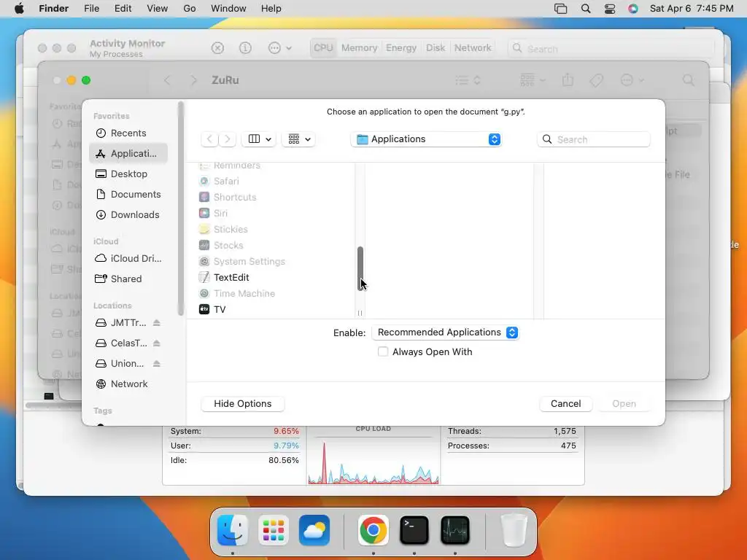Image resolution: width=747 pixels, height=560 pixels.
Task: Open Google Chrome from the Dock
Action: [373, 530]
